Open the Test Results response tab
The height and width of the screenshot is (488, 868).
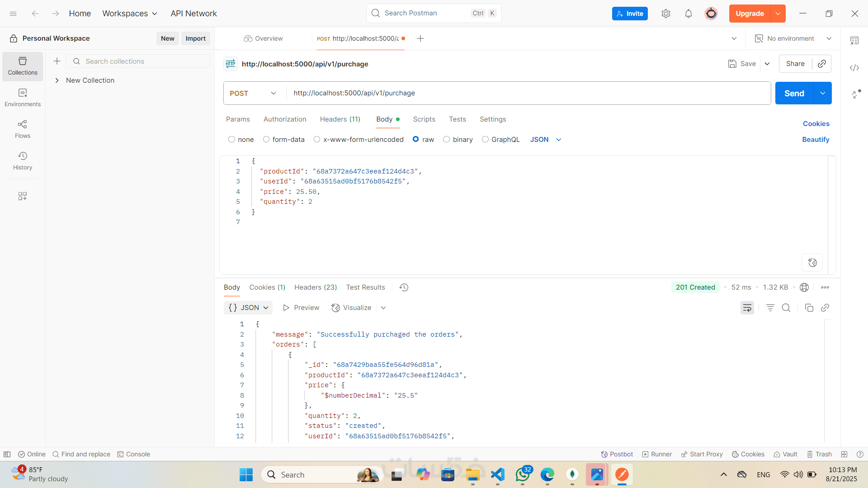[365, 287]
